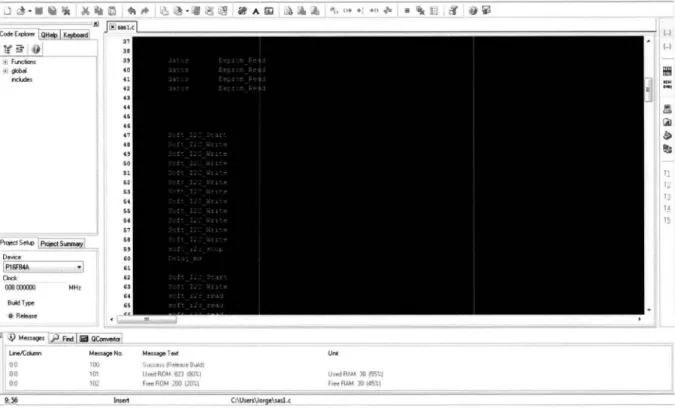
Task: Click the Line/Column header in Messages
Action: tap(25, 353)
